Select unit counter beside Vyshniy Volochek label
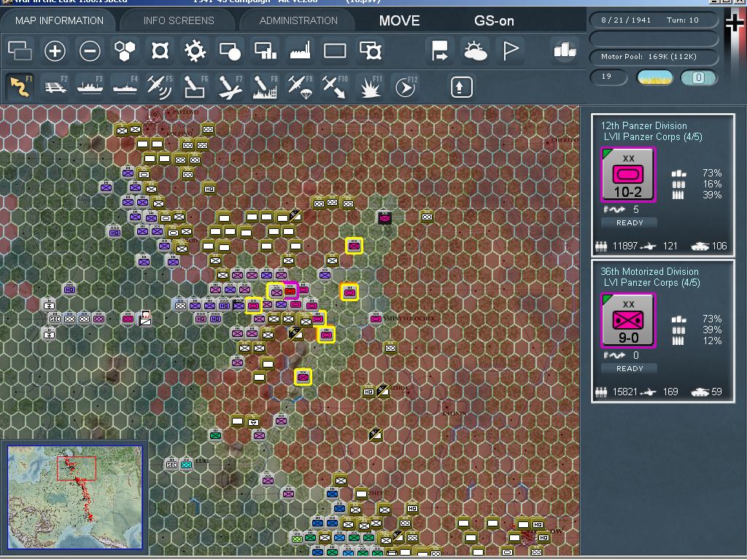Viewport: 747px width, 560px height. (376, 319)
